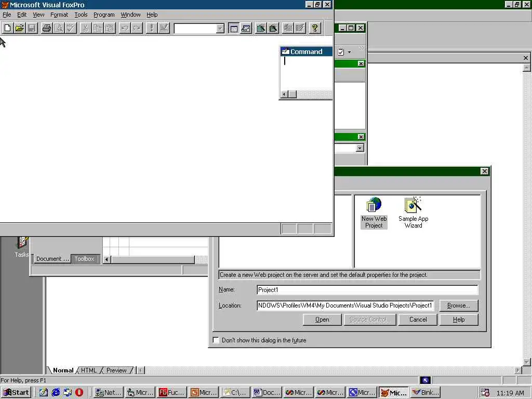The image size is (532, 399).
Task: Click the Print icon in FoxPro toolbar
Action: 46,28
